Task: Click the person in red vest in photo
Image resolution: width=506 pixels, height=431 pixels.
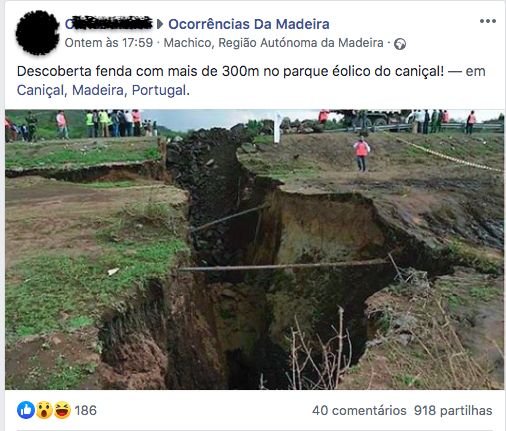Action: point(362,154)
